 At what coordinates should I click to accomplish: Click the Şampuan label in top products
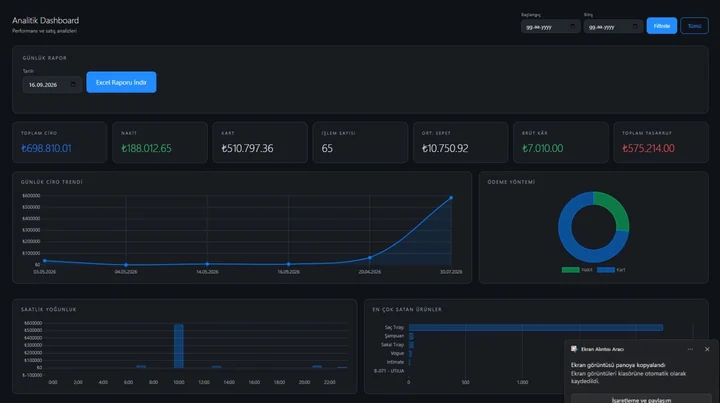point(394,336)
